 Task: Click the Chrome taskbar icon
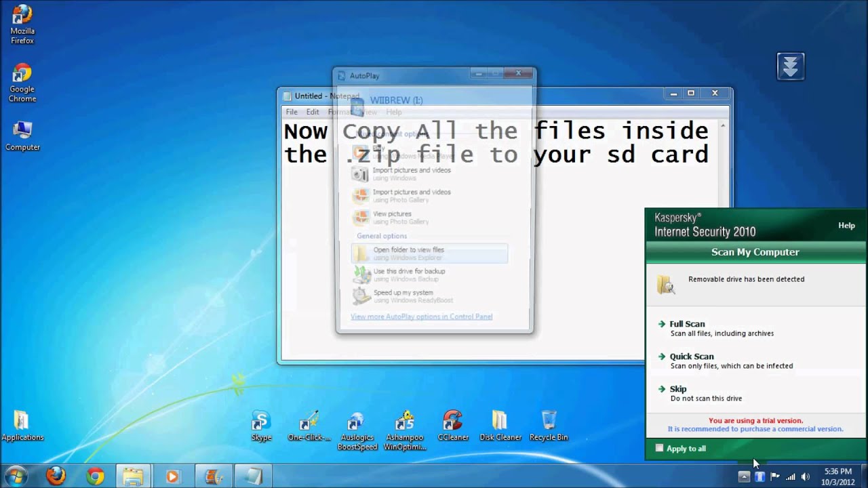(95, 476)
